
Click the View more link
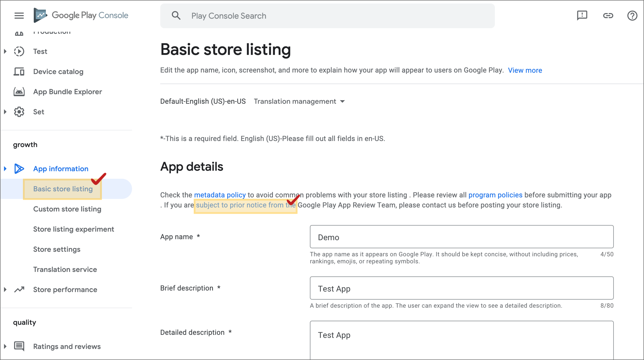click(525, 70)
